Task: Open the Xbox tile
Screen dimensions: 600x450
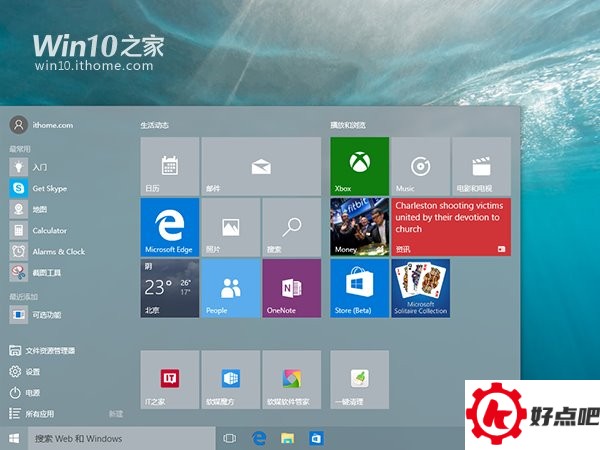Action: click(x=359, y=166)
